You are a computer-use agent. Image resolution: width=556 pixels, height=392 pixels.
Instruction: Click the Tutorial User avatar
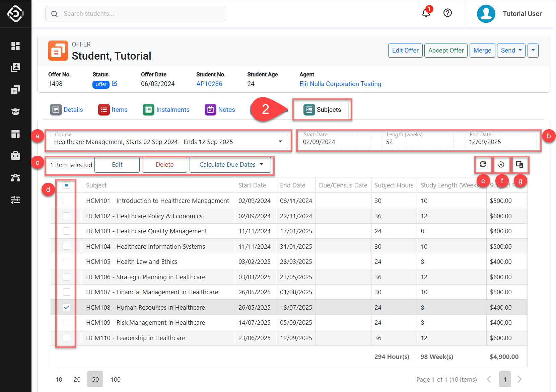(486, 14)
